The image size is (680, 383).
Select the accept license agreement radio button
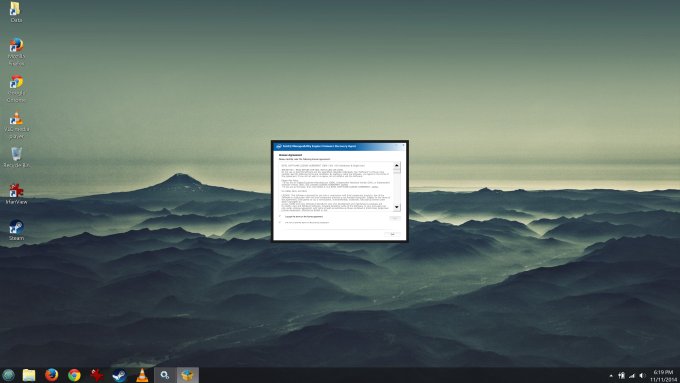pos(280,216)
